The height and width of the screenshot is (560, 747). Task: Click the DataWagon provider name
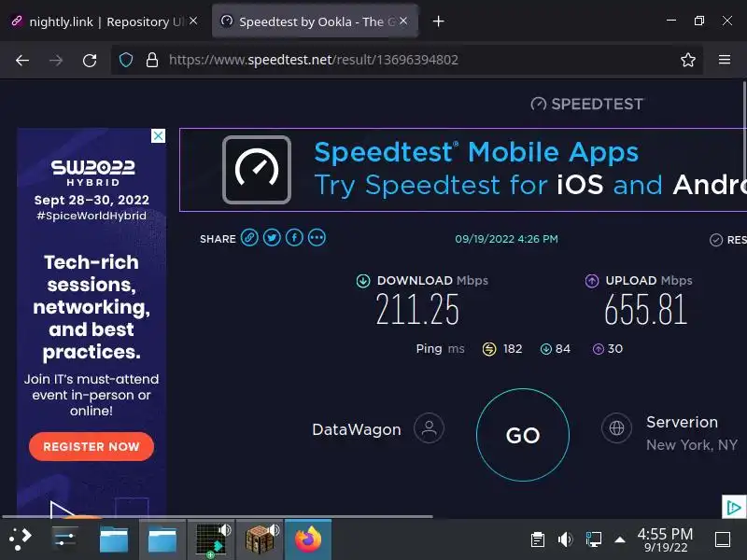click(x=357, y=429)
